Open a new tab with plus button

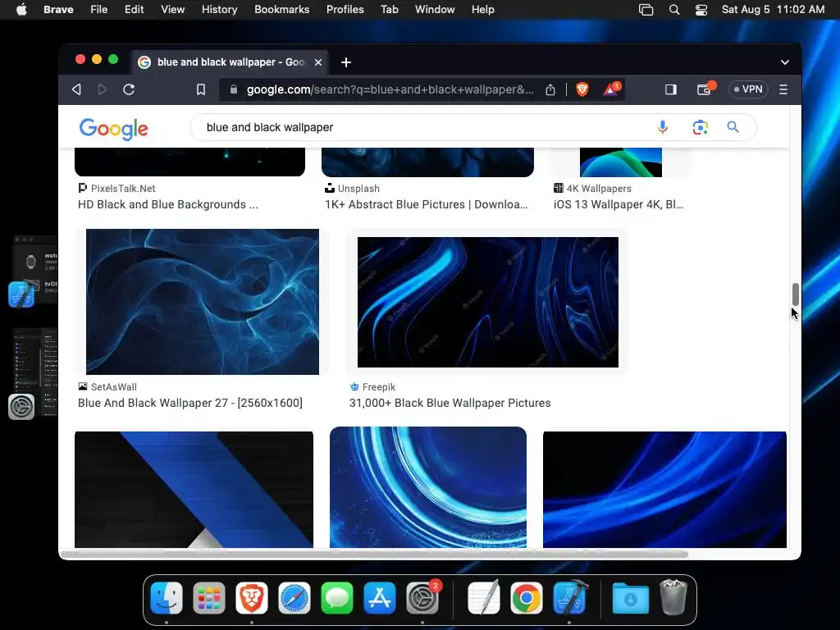point(346,62)
